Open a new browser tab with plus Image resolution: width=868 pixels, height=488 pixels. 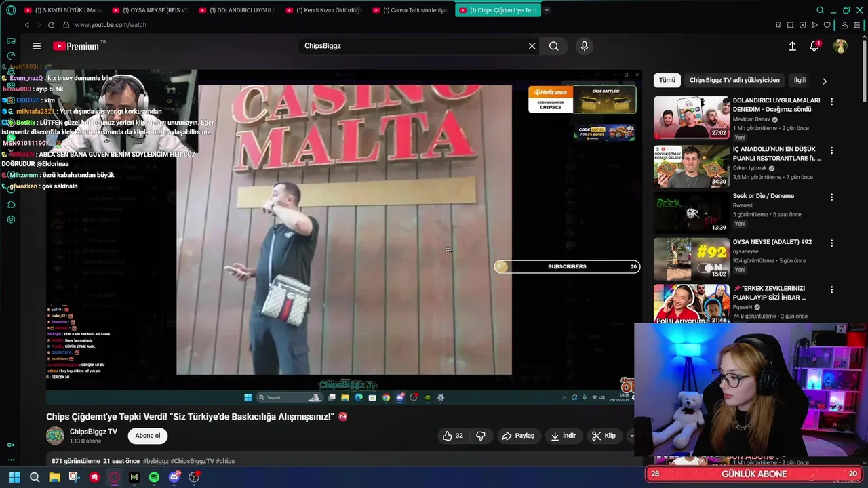pyautogui.click(x=547, y=10)
